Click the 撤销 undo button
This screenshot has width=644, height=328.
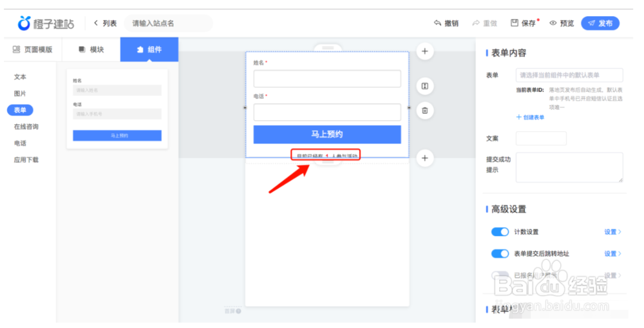coord(446,23)
